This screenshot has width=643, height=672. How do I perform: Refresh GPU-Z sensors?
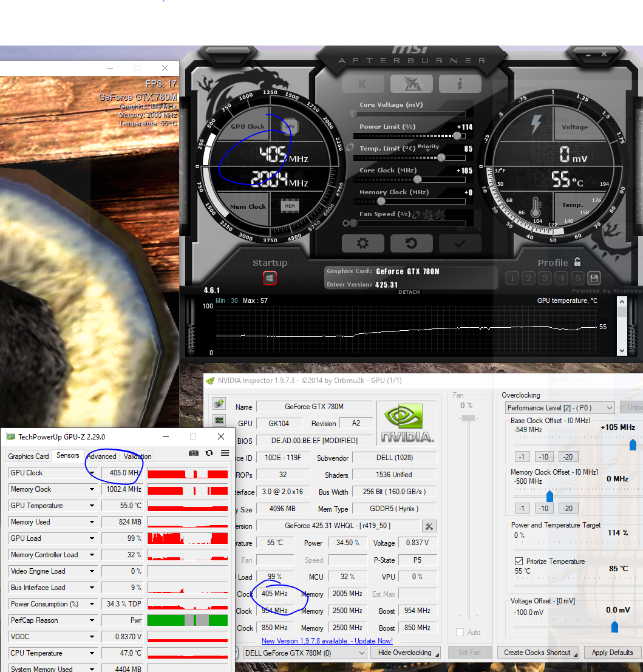[209, 453]
